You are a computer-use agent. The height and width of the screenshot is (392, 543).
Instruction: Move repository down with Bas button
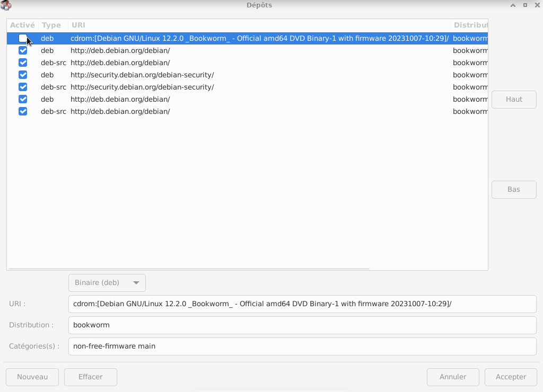pyautogui.click(x=514, y=190)
